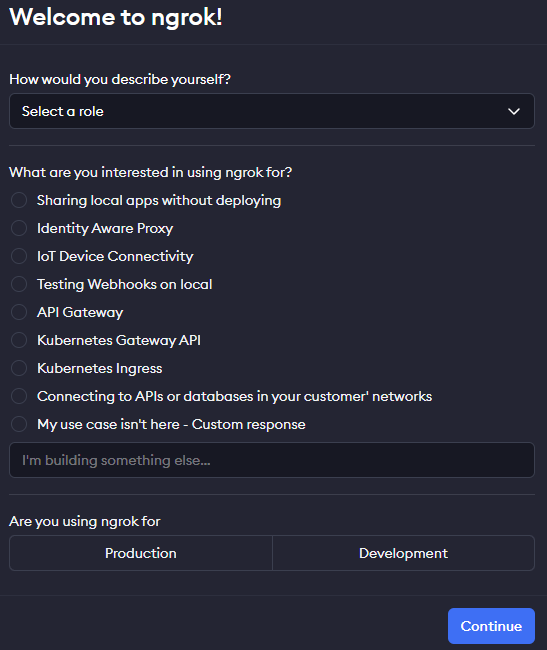Click the API Gateway label text
547x650 pixels.
pyautogui.click(x=80, y=312)
